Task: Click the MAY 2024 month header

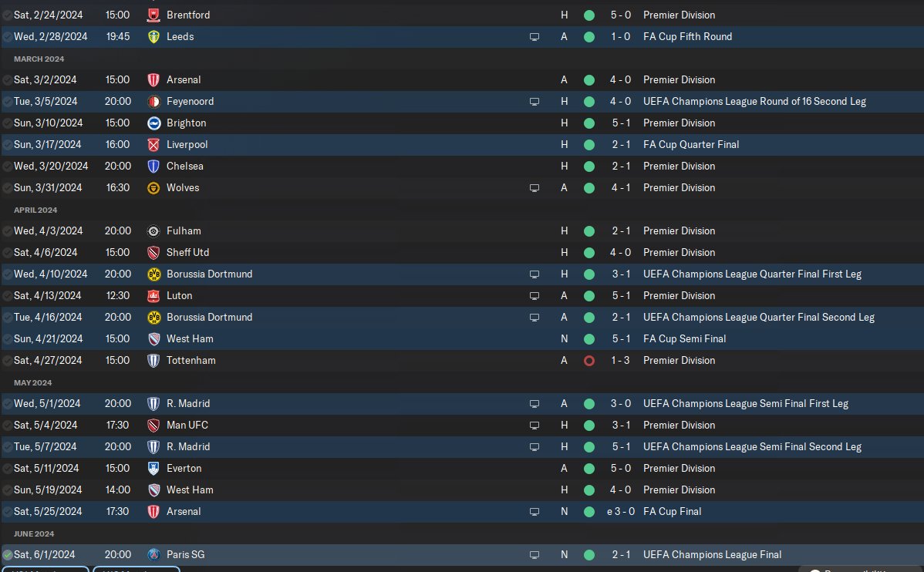Action: (33, 383)
